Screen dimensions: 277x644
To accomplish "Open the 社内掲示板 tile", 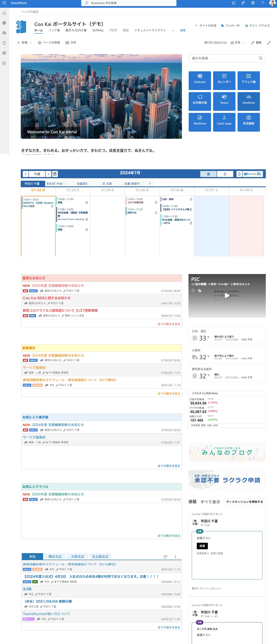I will click(x=200, y=101).
